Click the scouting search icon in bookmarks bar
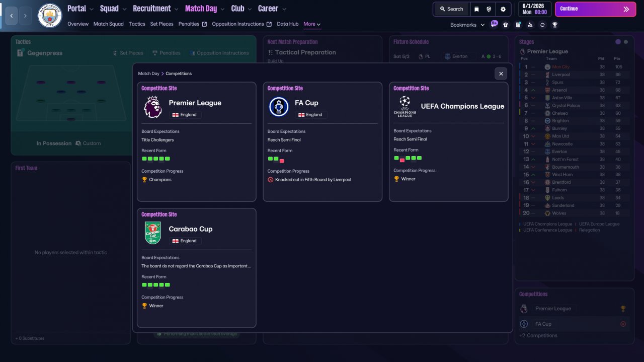 530,25
